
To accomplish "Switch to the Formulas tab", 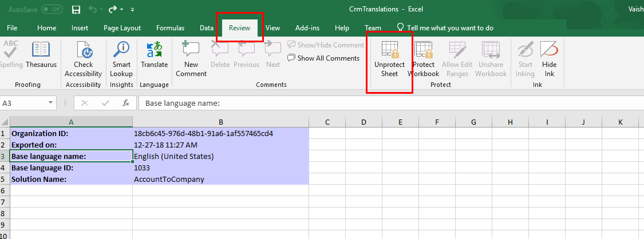I will point(170,28).
